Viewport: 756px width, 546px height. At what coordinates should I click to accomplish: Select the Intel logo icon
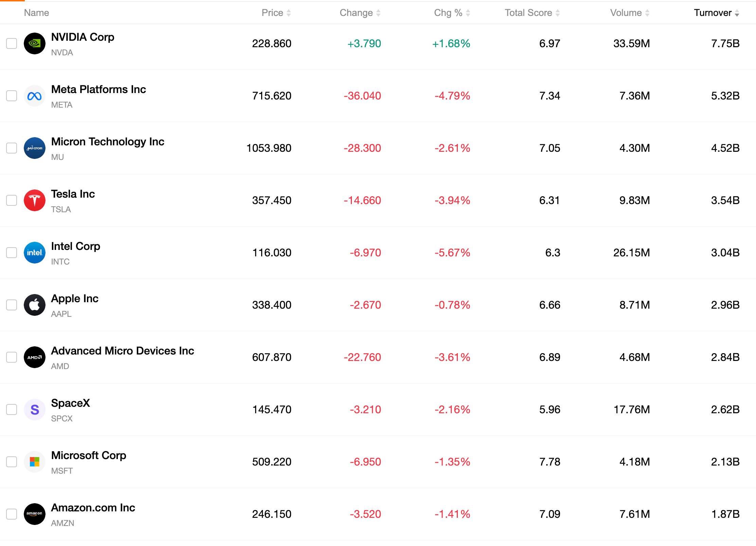35,253
